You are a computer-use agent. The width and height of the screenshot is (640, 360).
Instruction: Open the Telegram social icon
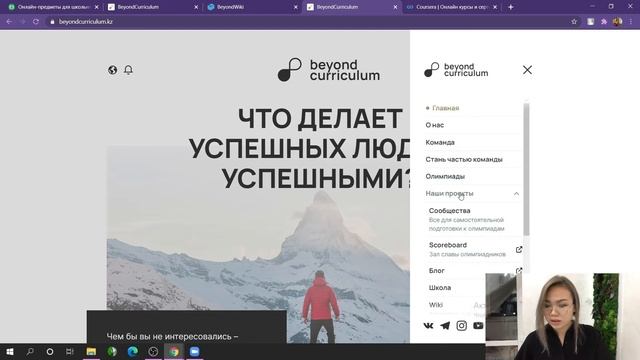445,325
